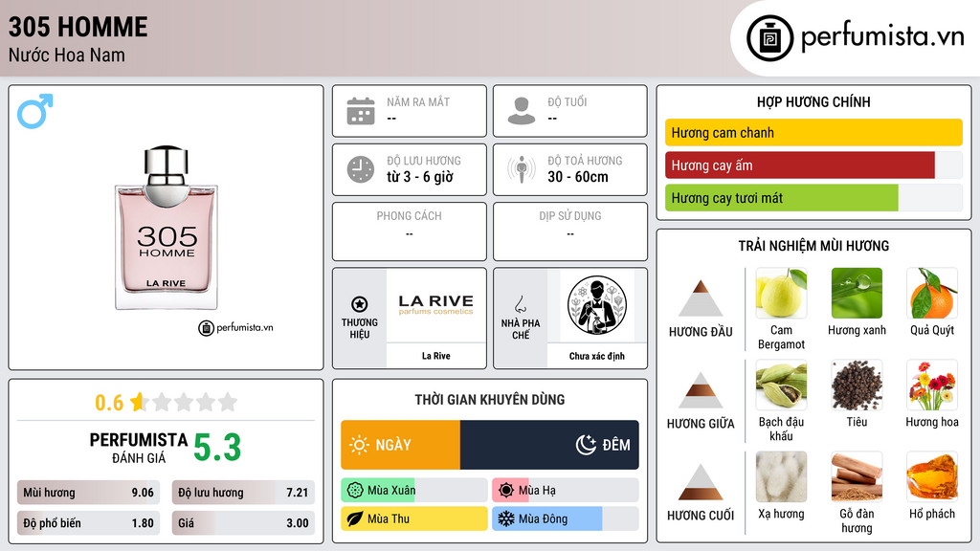Click the orange Ngày daytime bar
The image size is (980, 551).
click(401, 445)
